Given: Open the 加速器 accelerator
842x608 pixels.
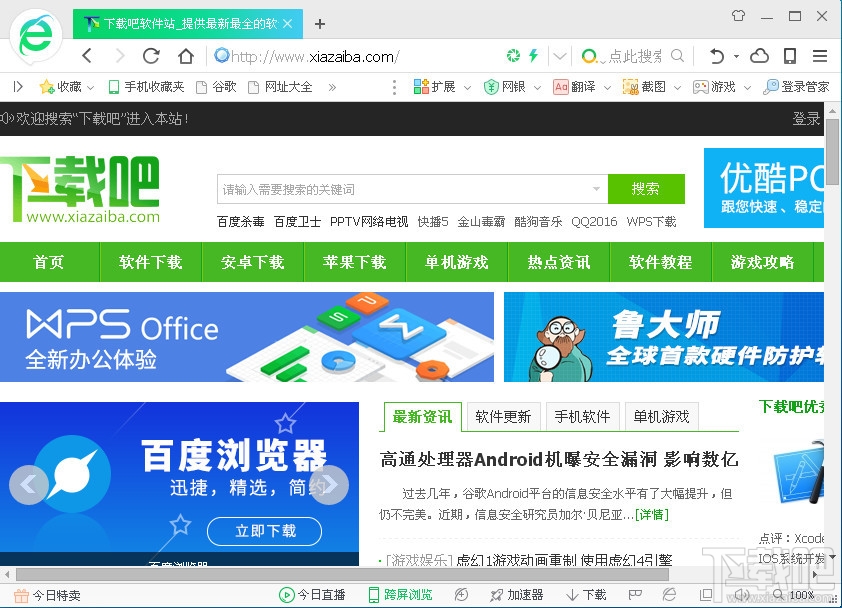Looking at the screenshot, I should click(x=517, y=595).
